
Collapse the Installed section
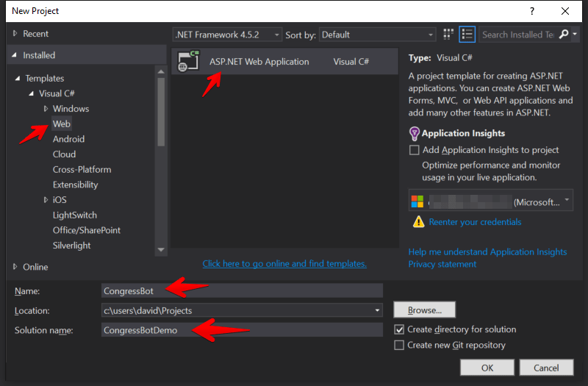pyautogui.click(x=15, y=55)
